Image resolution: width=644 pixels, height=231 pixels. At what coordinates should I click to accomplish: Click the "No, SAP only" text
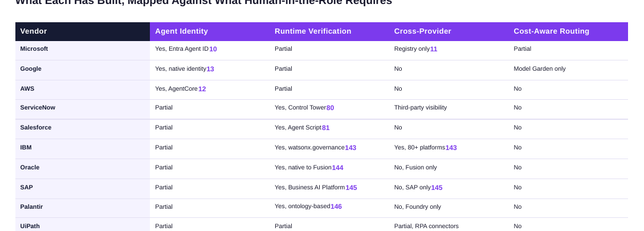tap(413, 187)
